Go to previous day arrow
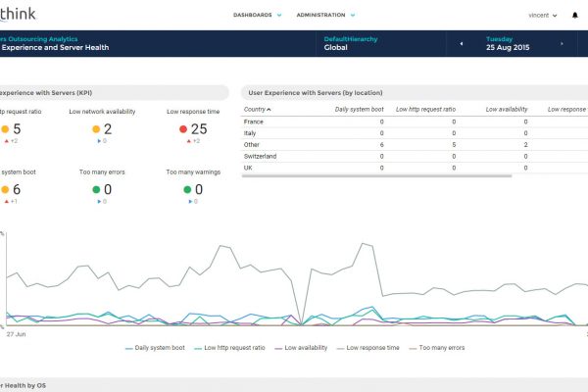Image resolution: width=588 pixels, height=392 pixels. [x=462, y=43]
